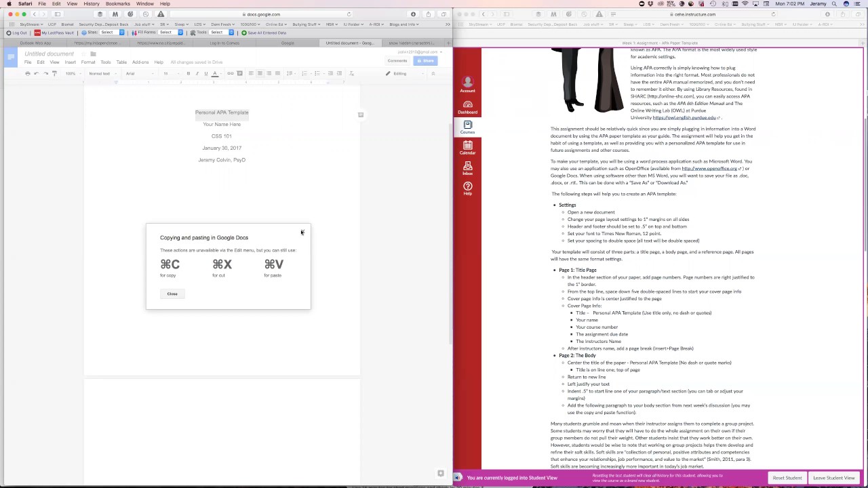Open the Fill Forms Select dropdown
Viewport: 868px width, 488px height.
click(171, 33)
